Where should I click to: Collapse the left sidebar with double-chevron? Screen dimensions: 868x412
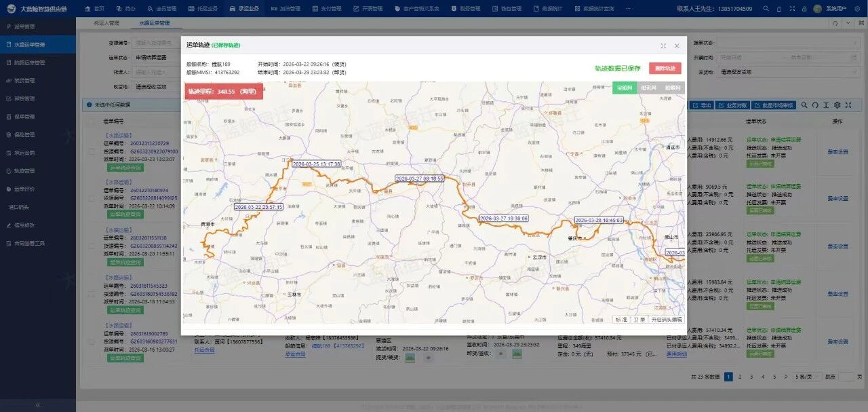click(x=38, y=405)
